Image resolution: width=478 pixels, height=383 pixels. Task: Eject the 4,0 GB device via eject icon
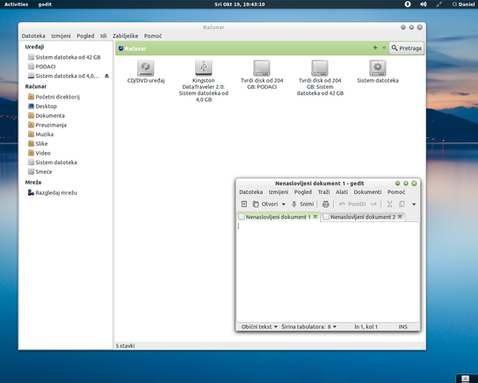(107, 76)
